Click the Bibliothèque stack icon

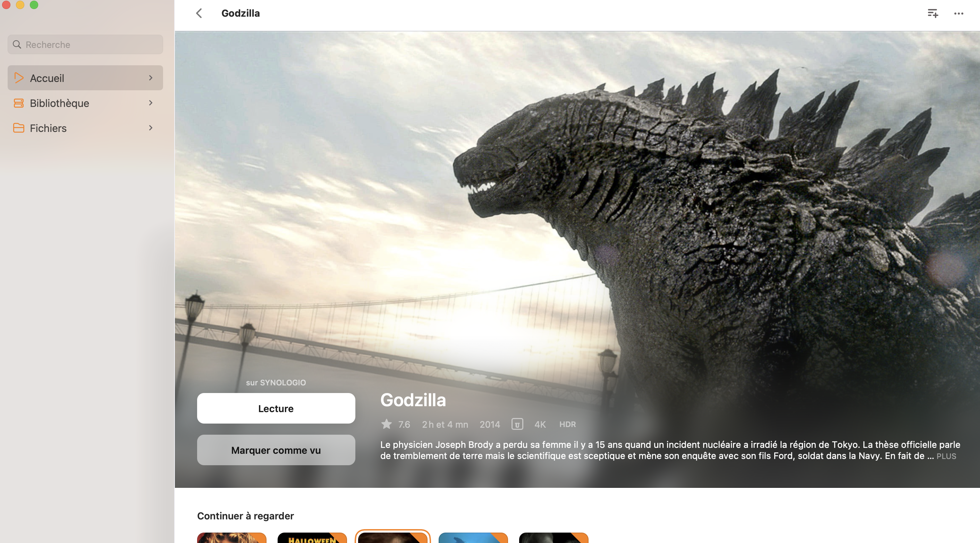pyautogui.click(x=19, y=103)
